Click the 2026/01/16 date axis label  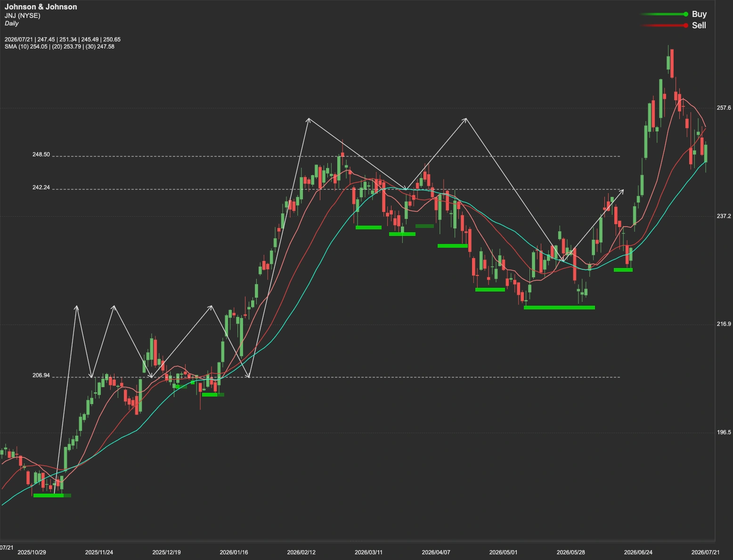(234, 552)
